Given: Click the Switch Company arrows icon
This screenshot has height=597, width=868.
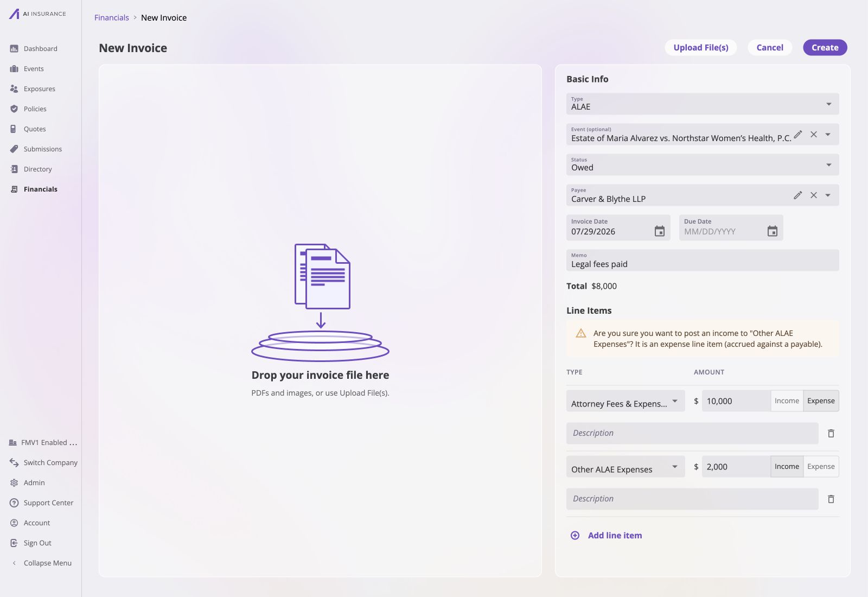Looking at the screenshot, I should click(14, 463).
